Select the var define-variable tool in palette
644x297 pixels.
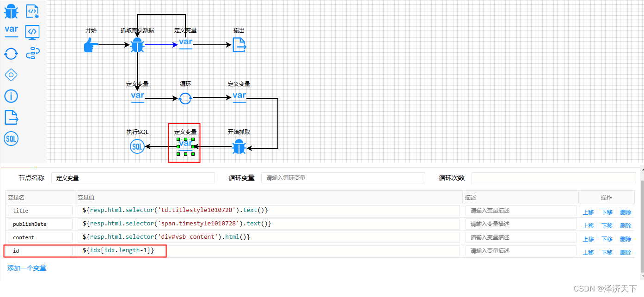11,32
